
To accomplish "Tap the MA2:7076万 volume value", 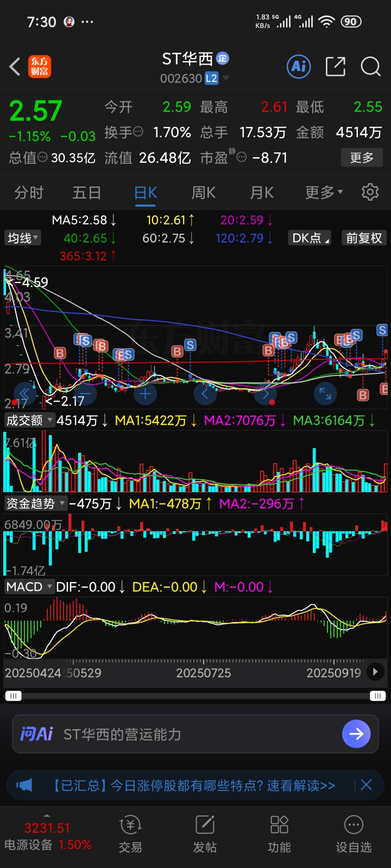I will pos(246,420).
